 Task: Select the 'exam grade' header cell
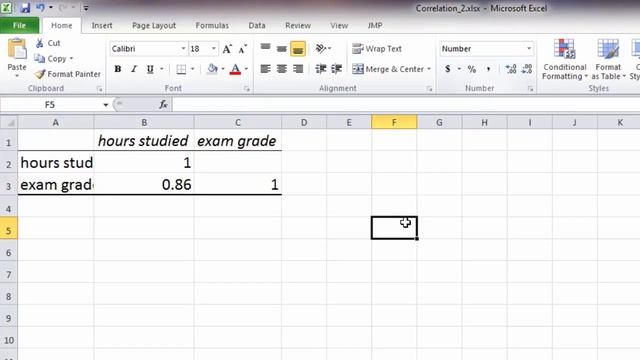[x=238, y=141]
